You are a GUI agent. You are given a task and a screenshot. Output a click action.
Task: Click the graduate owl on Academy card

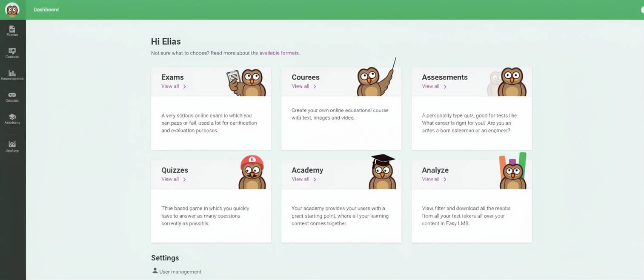pyautogui.click(x=382, y=172)
